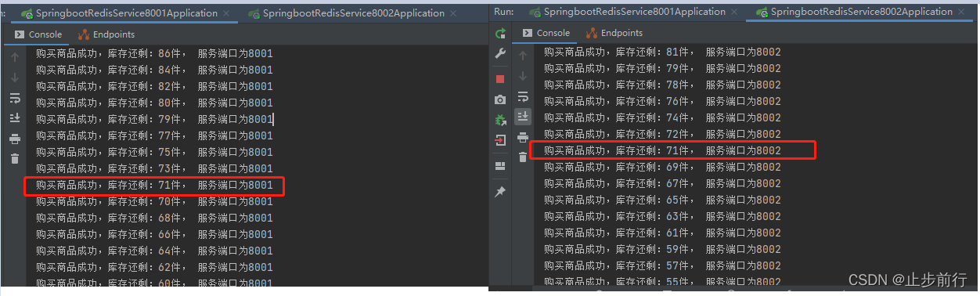Click the exit icon in Run sidebar
Screen dimensions: 980x296
[501, 140]
